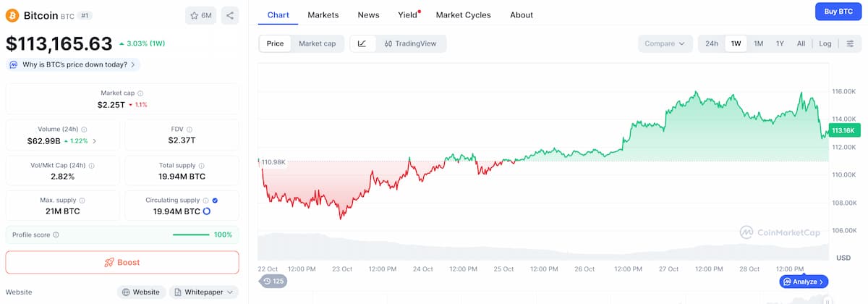Add Bitcoin to watchlist with star button
Viewport: 868px width, 304px height.
pos(200,15)
